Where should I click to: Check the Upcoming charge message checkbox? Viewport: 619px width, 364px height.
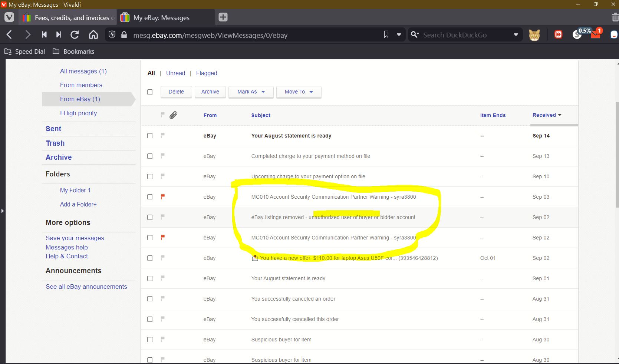[x=150, y=176]
